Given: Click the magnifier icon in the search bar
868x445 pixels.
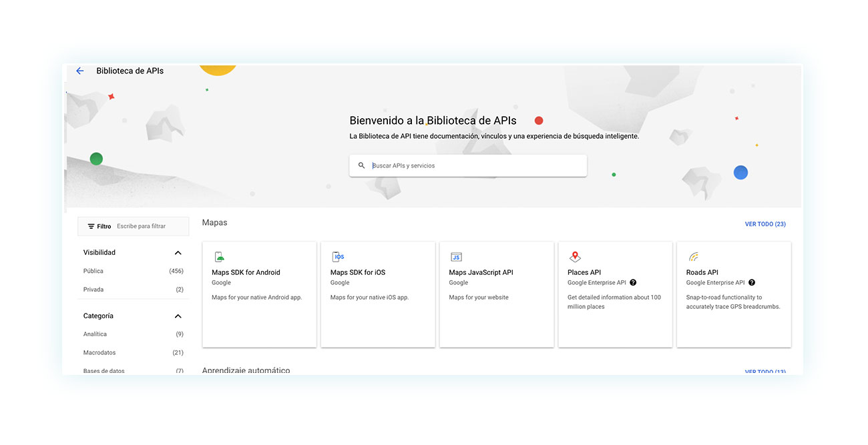Looking at the screenshot, I should click(x=362, y=165).
